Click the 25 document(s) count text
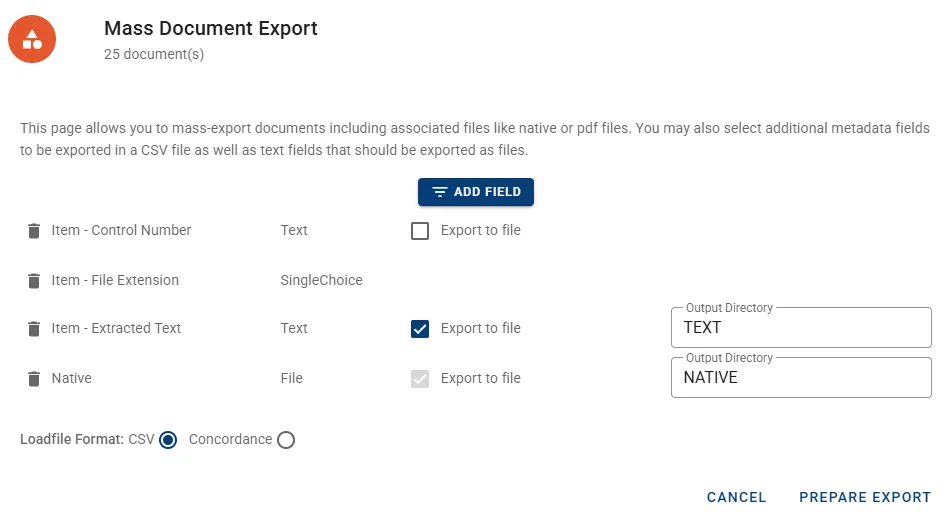This screenshot has height=518, width=950. pyautogui.click(x=154, y=54)
